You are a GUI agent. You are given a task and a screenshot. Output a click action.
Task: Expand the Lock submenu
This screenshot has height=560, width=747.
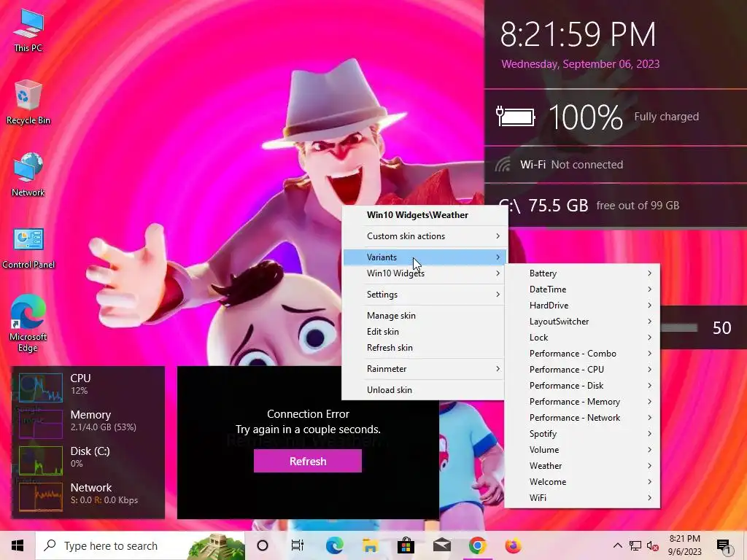coord(582,338)
